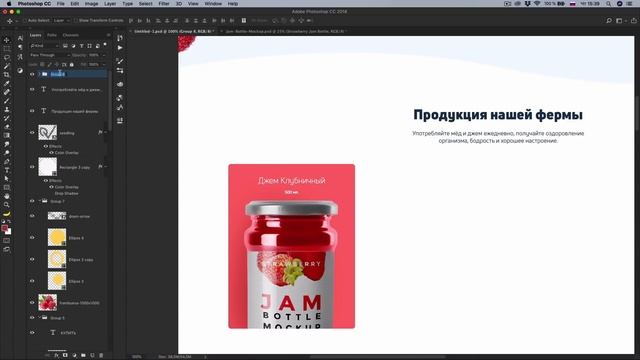The image size is (640, 360).
Task: Open the foreground color picker
Action: (4, 228)
